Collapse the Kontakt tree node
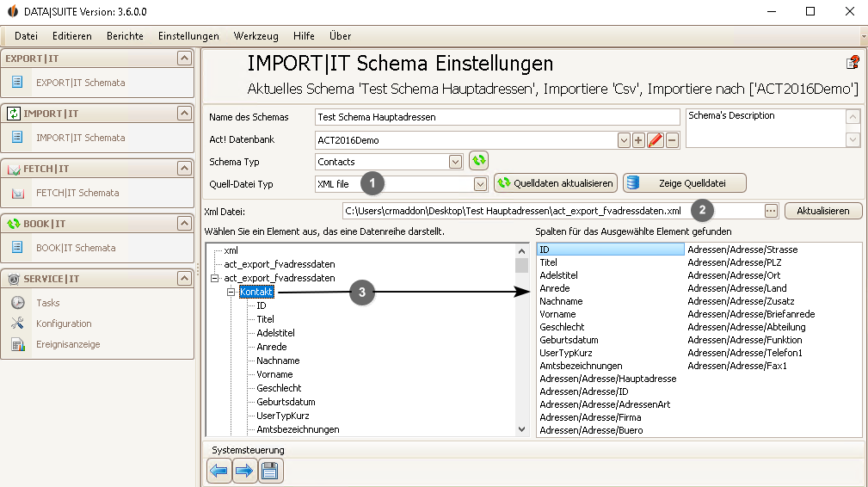Screen dimensions: 868x487 click(231, 292)
